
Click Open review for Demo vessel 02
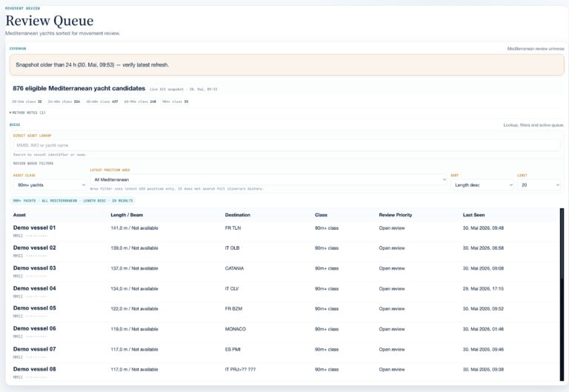[391, 248]
